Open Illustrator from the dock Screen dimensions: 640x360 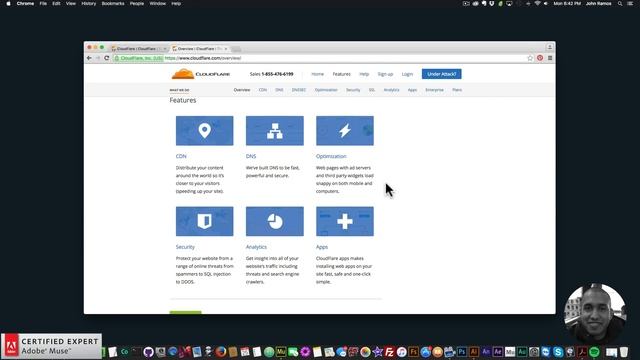[474, 351]
